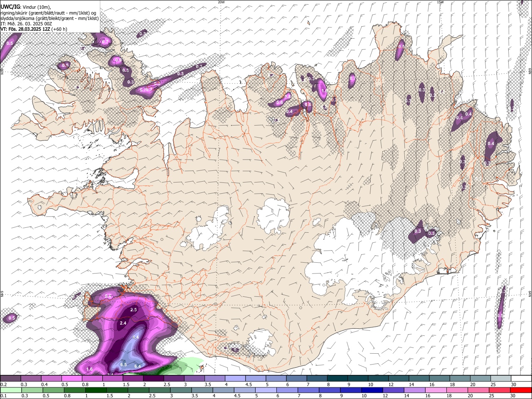The width and height of the screenshot is (532, 399).
Task: Select the "slydda/snjókoma" legend description line
Action: (49, 18)
